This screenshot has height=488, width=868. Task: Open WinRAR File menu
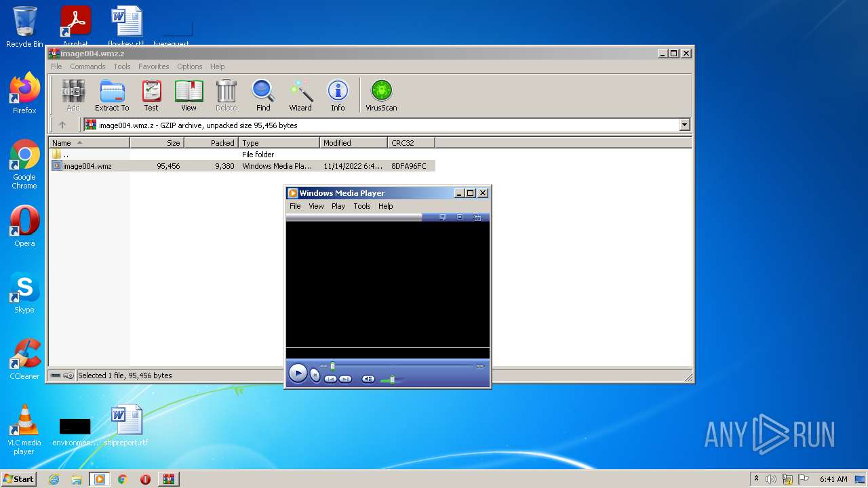click(56, 66)
